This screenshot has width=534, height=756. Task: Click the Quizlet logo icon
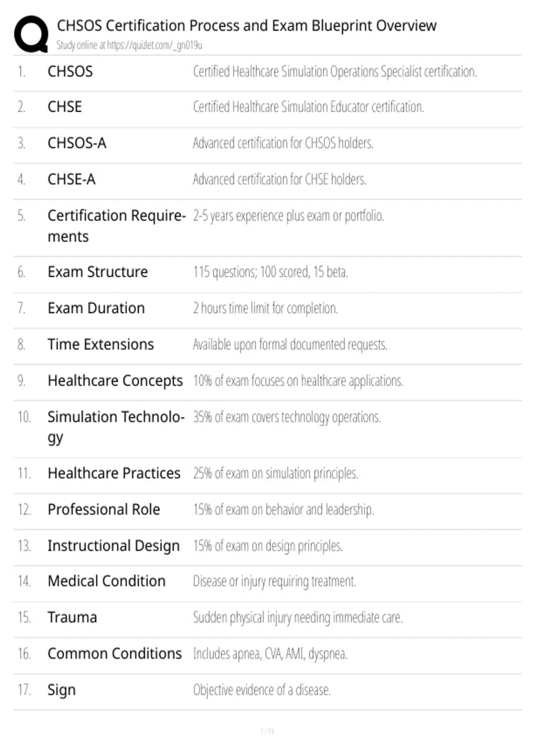31,34
